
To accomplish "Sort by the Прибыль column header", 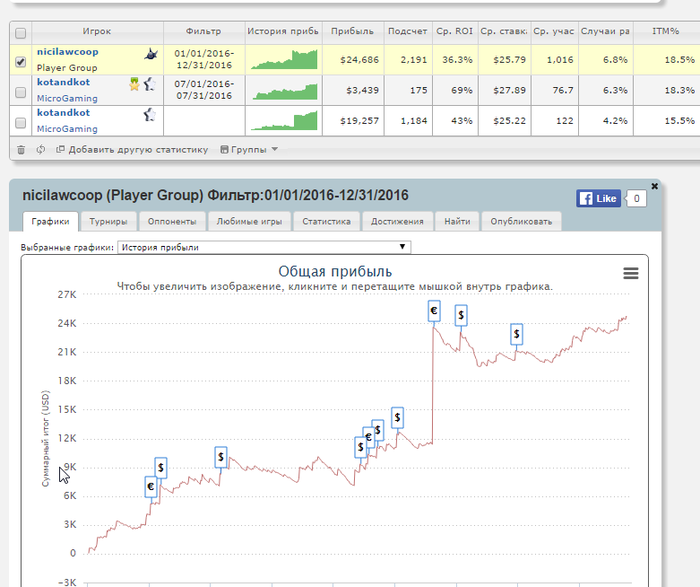I will tap(352, 31).
